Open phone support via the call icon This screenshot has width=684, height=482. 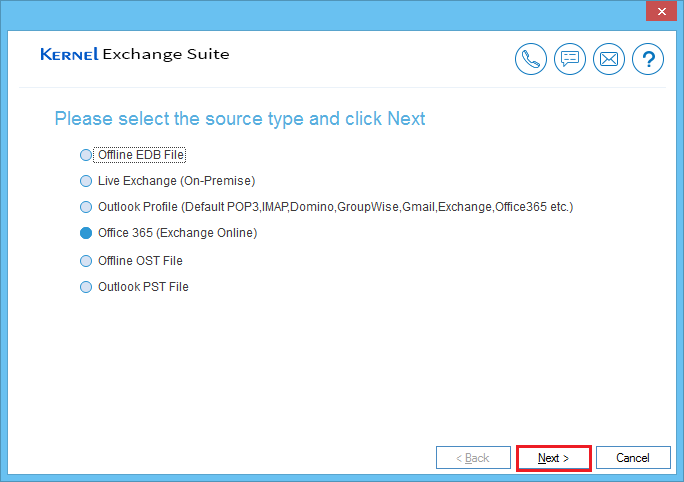(x=530, y=59)
